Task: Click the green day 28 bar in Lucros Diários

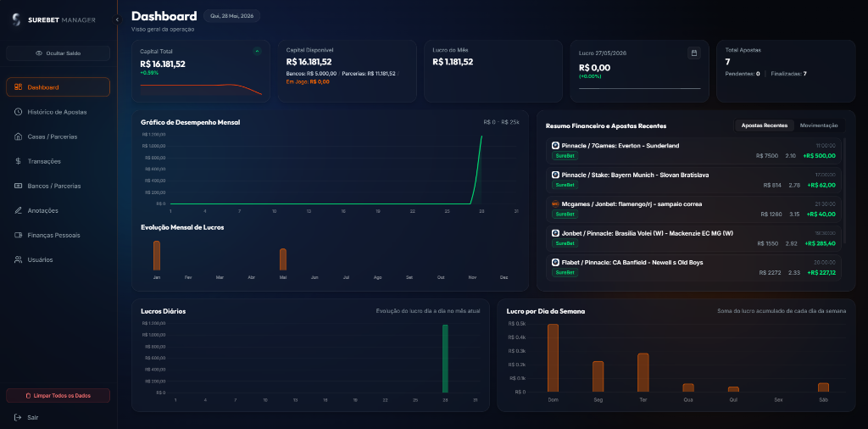Action: pyautogui.click(x=445, y=359)
